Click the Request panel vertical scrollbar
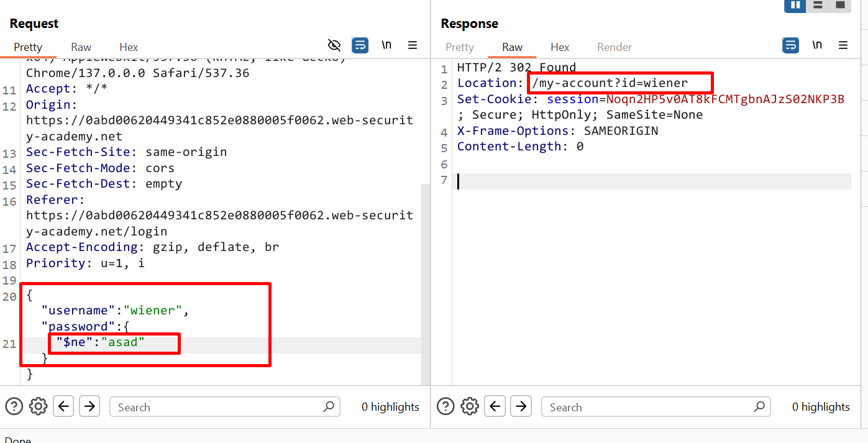Image resolution: width=868 pixels, height=443 pixels. [425, 280]
